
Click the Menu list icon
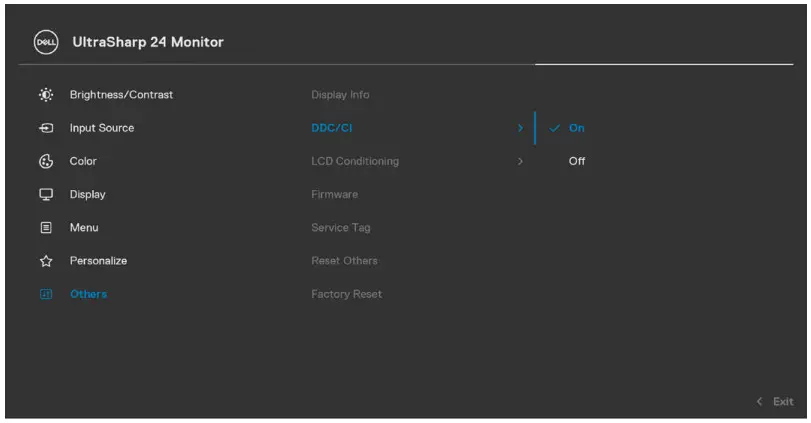[46, 228]
